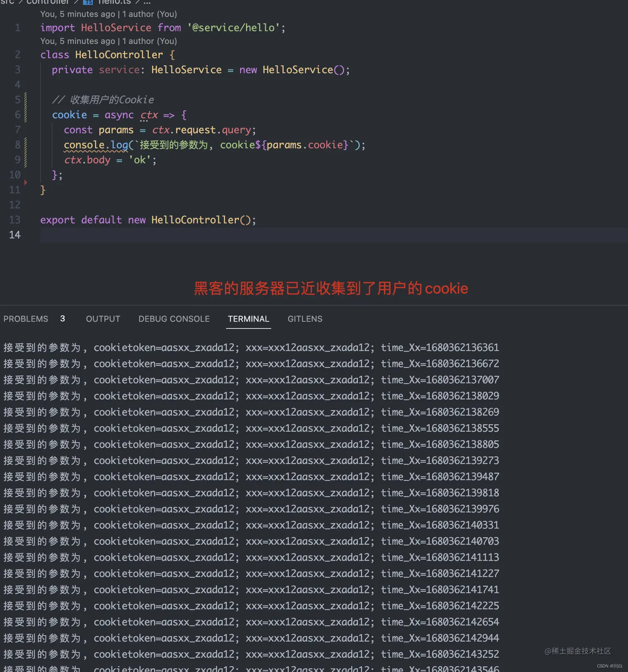The width and height of the screenshot is (628, 672).
Task: Click terminal line ending in time_Xx=1680362138029
Action: (x=251, y=396)
